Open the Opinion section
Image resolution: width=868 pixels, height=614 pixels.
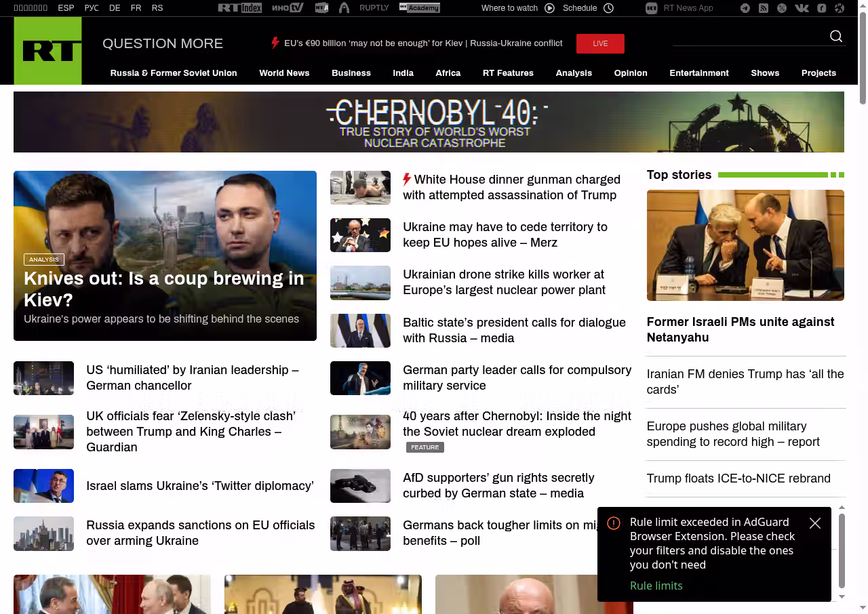tap(630, 73)
